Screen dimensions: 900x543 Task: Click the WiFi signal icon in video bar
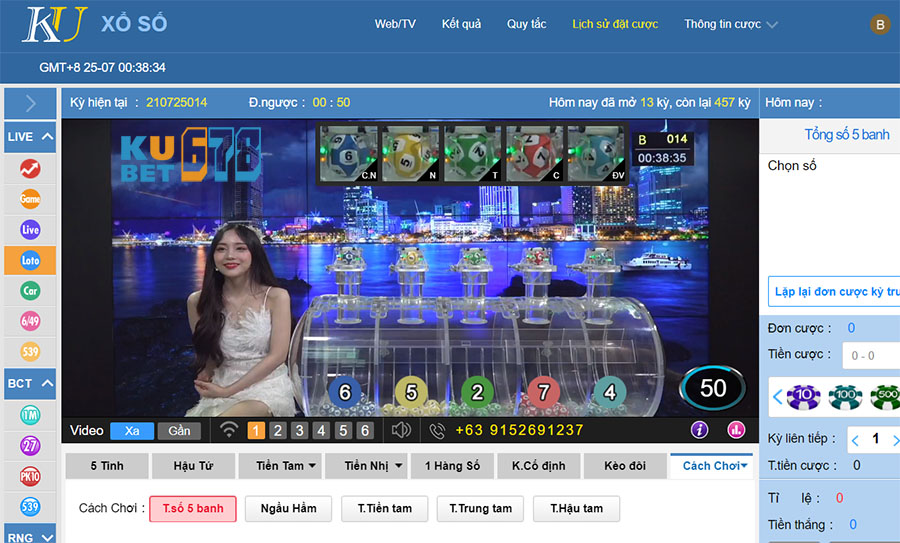229,430
